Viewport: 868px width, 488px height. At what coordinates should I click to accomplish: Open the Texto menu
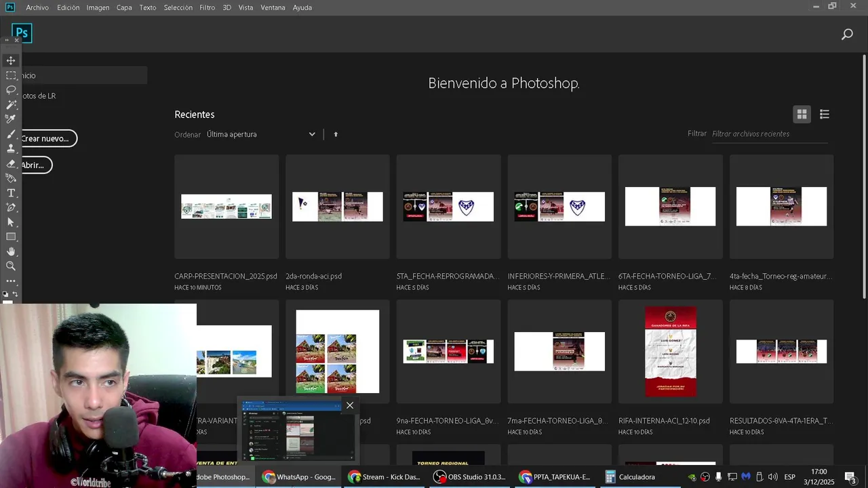(148, 7)
